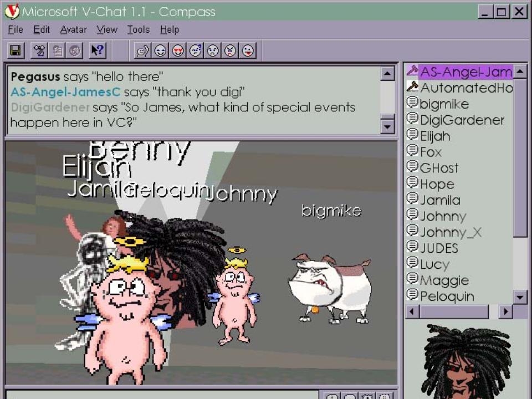The height and width of the screenshot is (399, 532).
Task: Click the up arrow of the member list scrollbar
Action: pos(520,71)
